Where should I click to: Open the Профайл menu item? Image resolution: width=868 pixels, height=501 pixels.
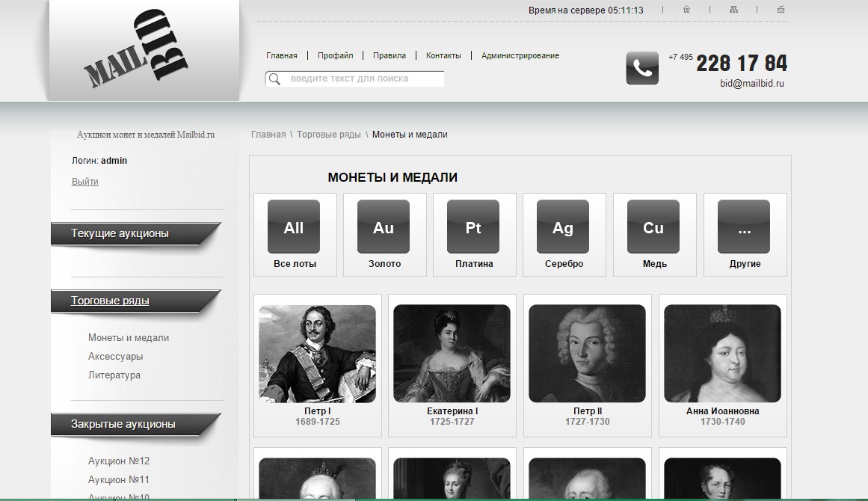tap(336, 55)
